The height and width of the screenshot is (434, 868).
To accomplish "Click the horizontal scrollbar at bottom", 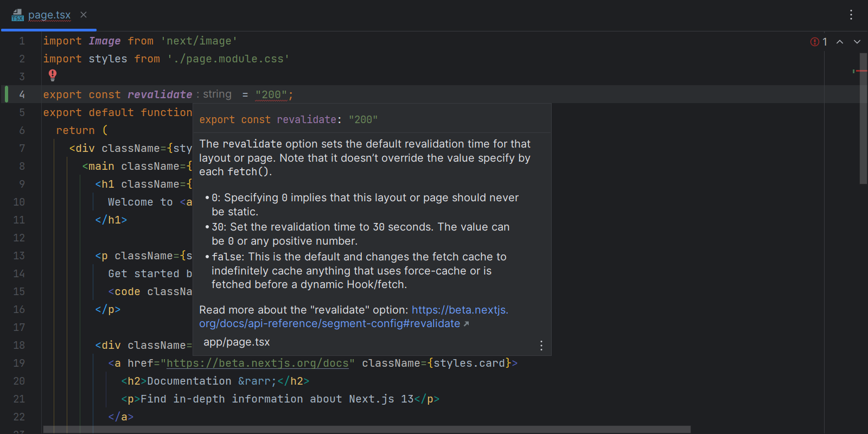I will 366,429.
